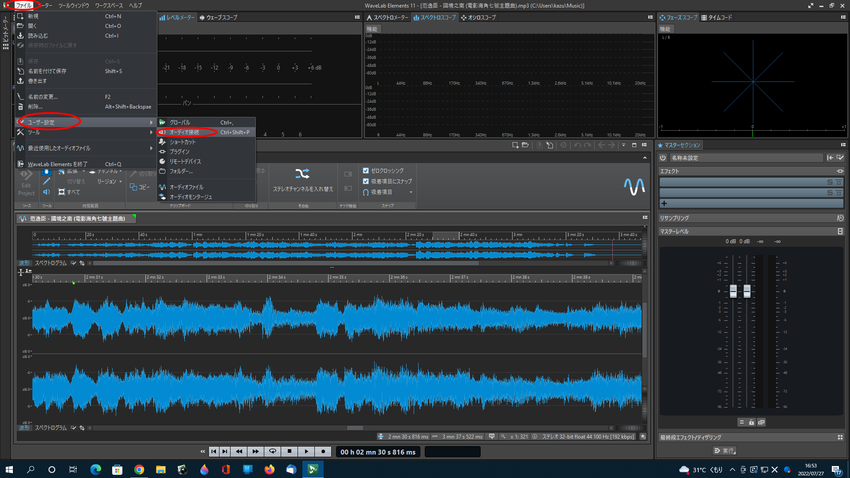This screenshot has width=850, height=478.
Task: Click the すべて select-all button
Action: [69, 192]
